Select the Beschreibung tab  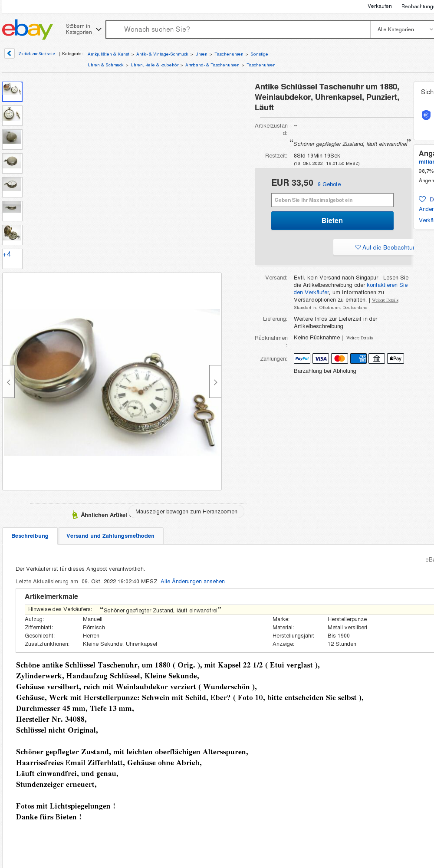[x=30, y=536]
